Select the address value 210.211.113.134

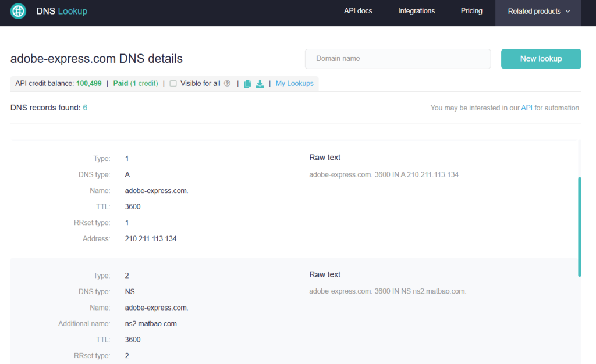(151, 239)
